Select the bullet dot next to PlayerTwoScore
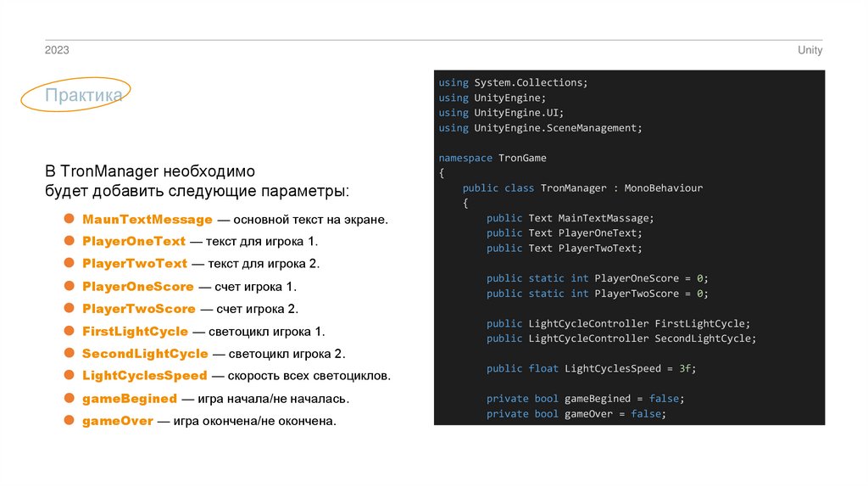 (x=71, y=308)
